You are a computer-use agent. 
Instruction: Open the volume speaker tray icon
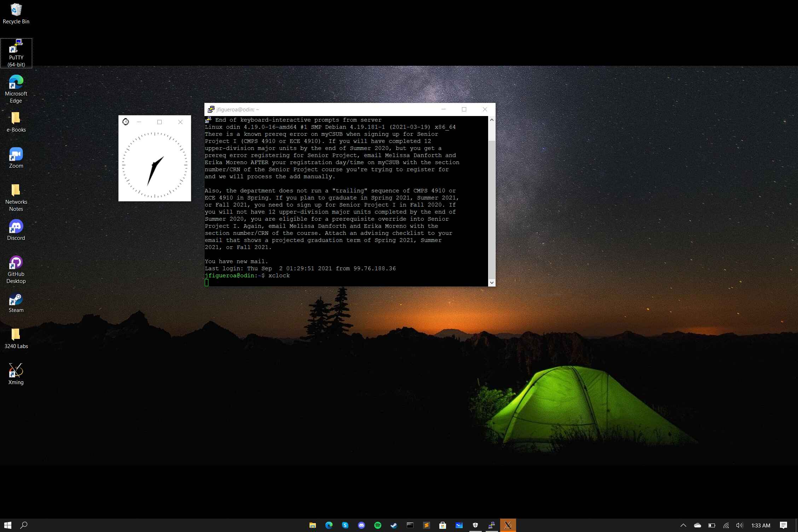(740, 525)
